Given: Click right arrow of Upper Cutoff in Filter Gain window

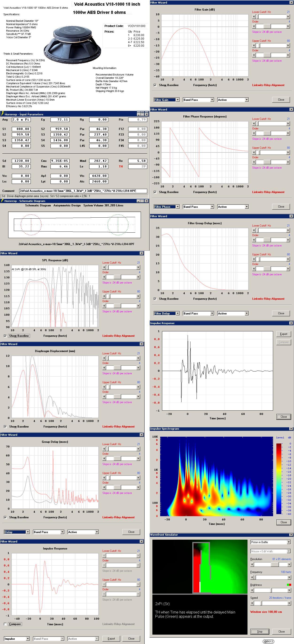Looking at the screenshot, I should click(x=288, y=45).
